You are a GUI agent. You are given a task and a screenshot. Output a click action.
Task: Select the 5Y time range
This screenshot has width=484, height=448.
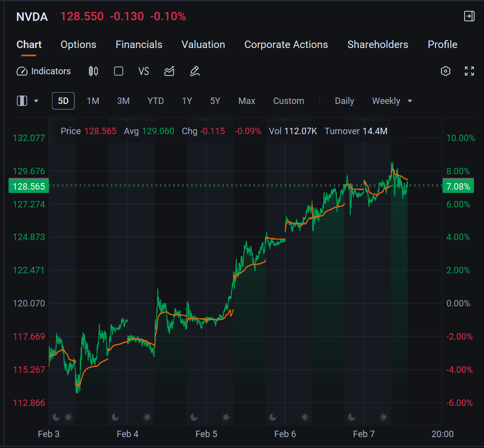point(215,101)
